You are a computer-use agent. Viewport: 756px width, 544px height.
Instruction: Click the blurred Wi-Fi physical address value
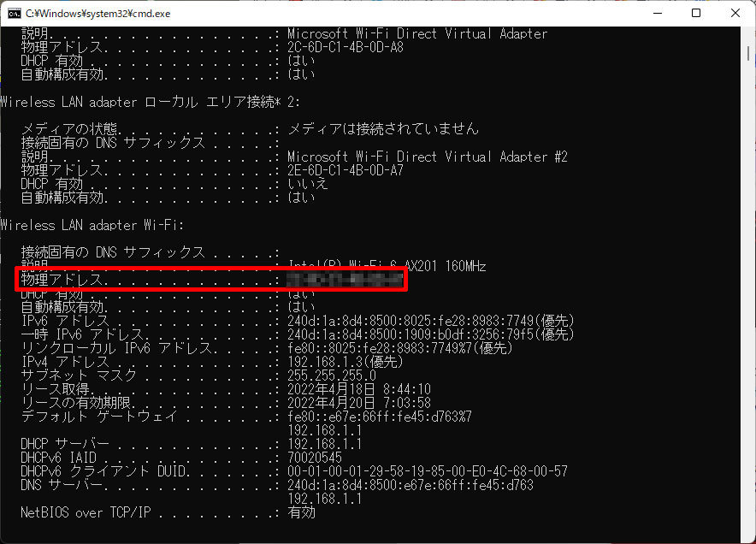345,280
